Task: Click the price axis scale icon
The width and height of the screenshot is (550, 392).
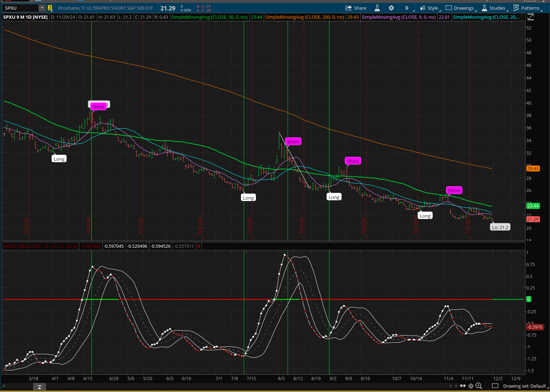Action: click(530, 17)
